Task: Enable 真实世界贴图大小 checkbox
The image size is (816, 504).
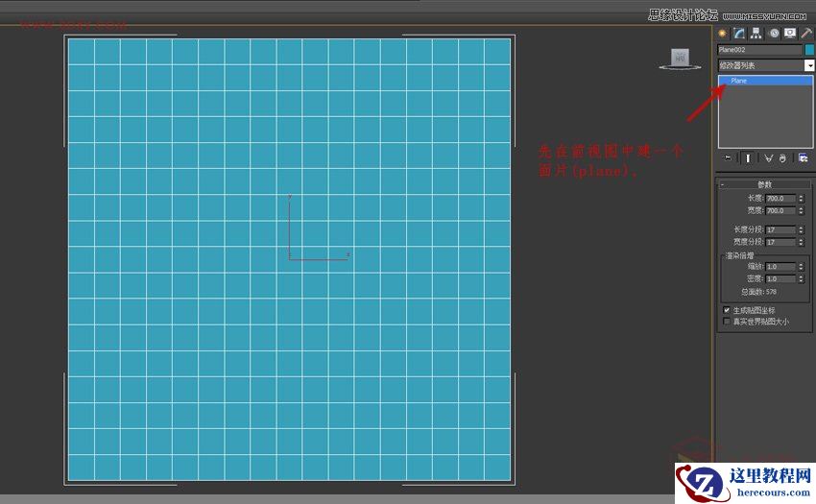Action: (727, 322)
